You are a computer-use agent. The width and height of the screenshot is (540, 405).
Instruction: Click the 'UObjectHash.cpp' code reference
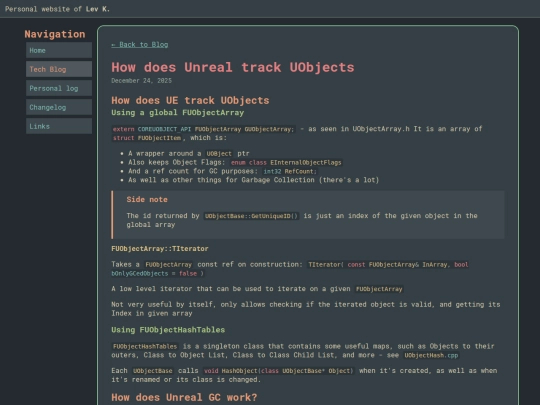pyautogui.click(x=431, y=355)
